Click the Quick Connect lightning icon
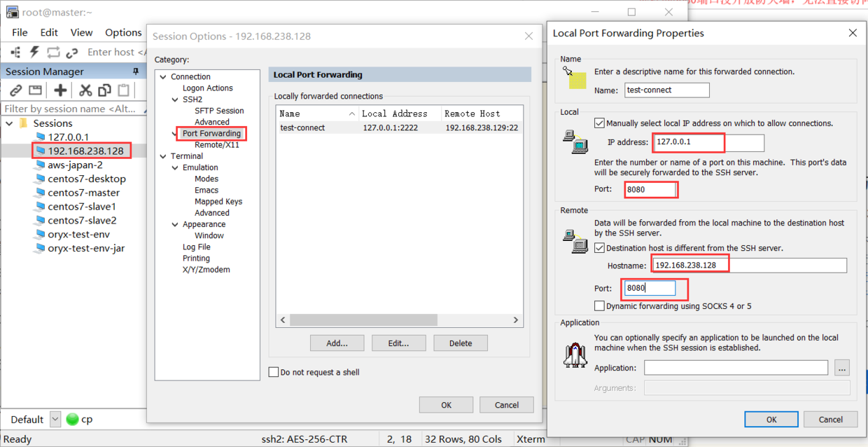 [34, 53]
